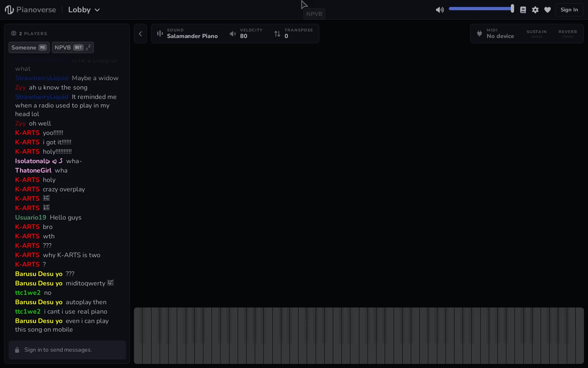This screenshot has height=368, width=588.
Task: Click the 'yoo!!!!!!' chat message
Action: tap(53, 133)
